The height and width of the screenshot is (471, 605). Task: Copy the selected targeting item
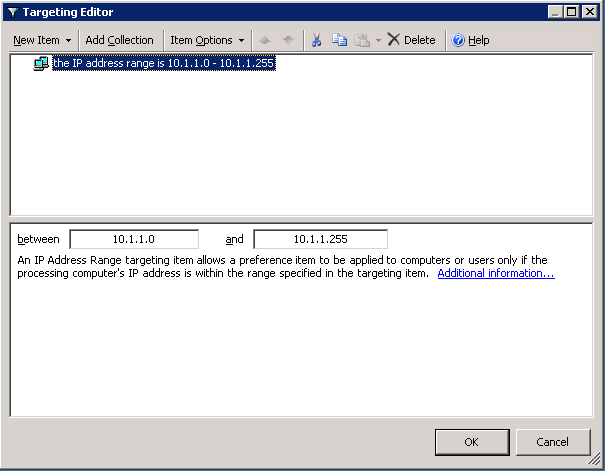click(x=339, y=40)
